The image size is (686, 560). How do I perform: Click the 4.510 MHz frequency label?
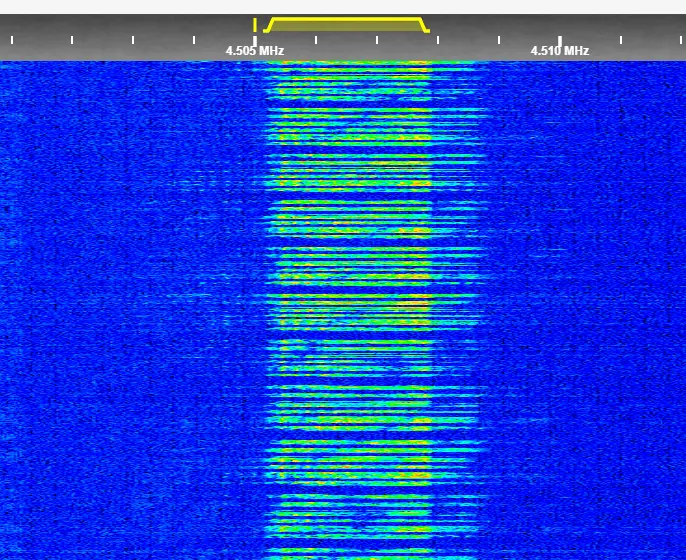point(559,50)
